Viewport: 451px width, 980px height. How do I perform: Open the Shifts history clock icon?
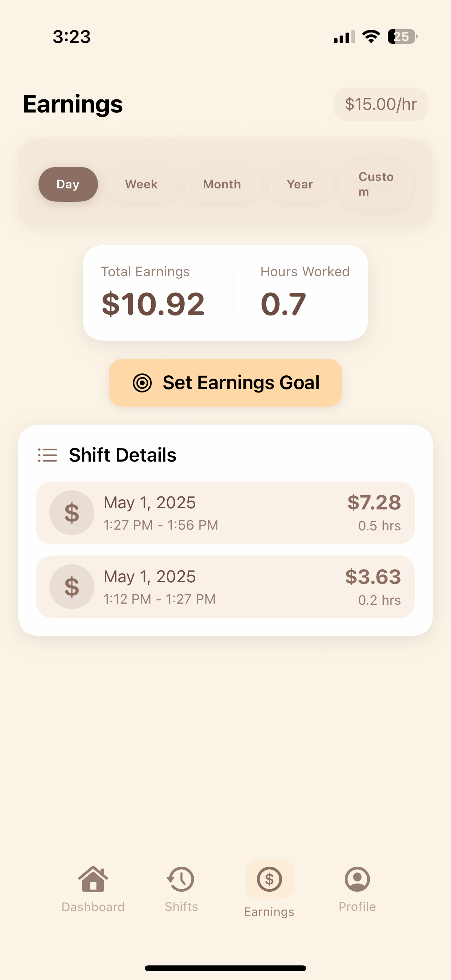click(180, 879)
